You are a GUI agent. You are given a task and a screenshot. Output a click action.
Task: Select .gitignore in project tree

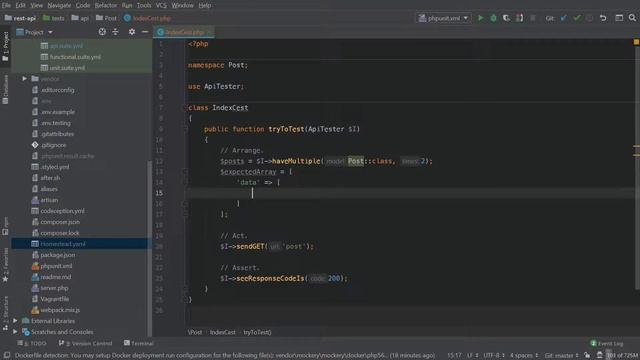coord(53,145)
